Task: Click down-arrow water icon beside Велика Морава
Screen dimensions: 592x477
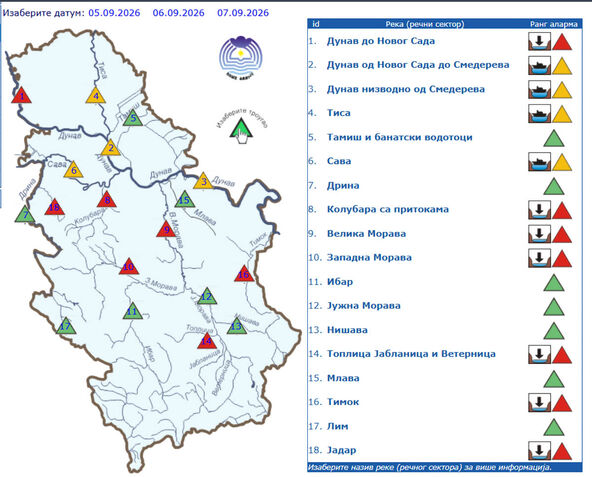Action: click(539, 234)
